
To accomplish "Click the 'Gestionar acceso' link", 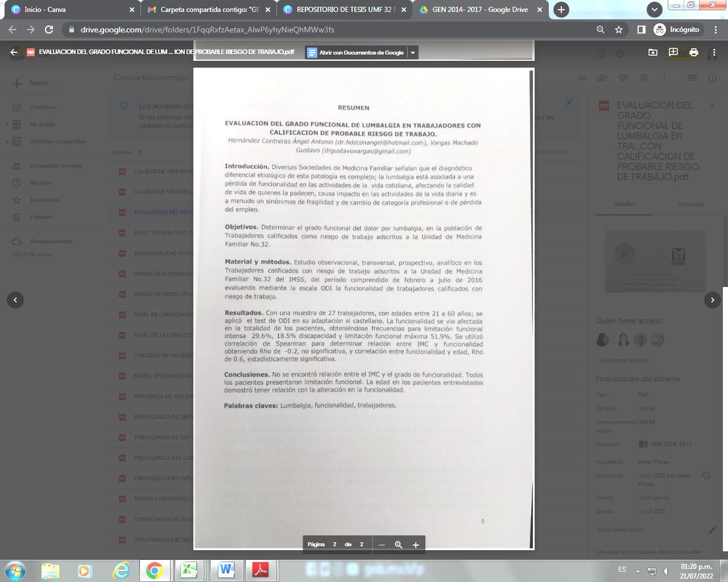I will point(624,360).
